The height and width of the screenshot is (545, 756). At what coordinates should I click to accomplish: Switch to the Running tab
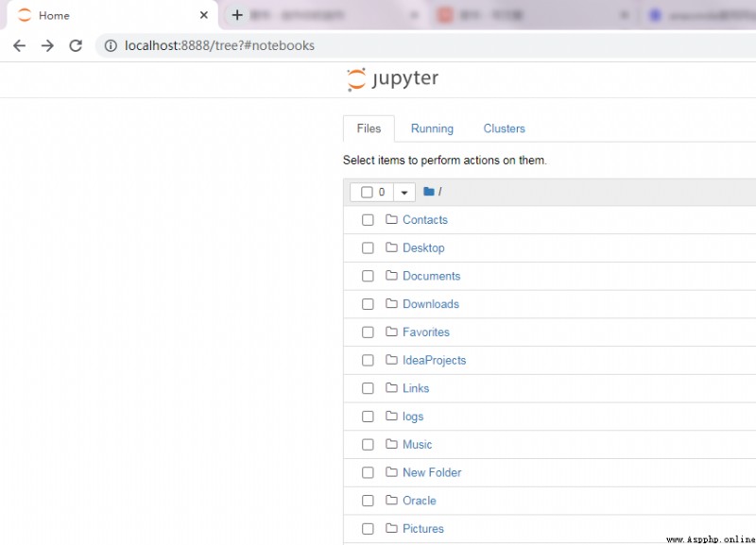point(432,128)
